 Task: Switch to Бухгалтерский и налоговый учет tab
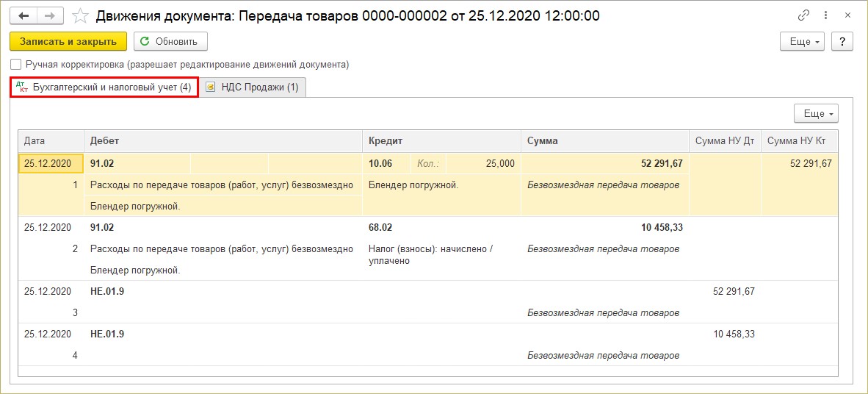104,87
